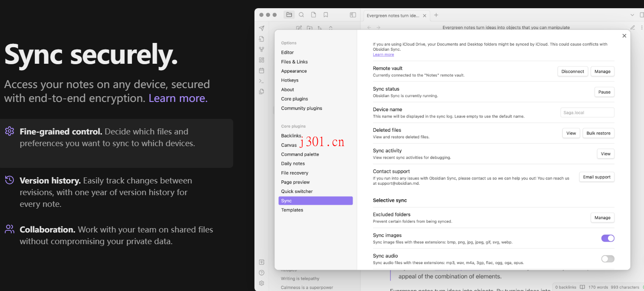Click Bulk restore button

point(598,133)
